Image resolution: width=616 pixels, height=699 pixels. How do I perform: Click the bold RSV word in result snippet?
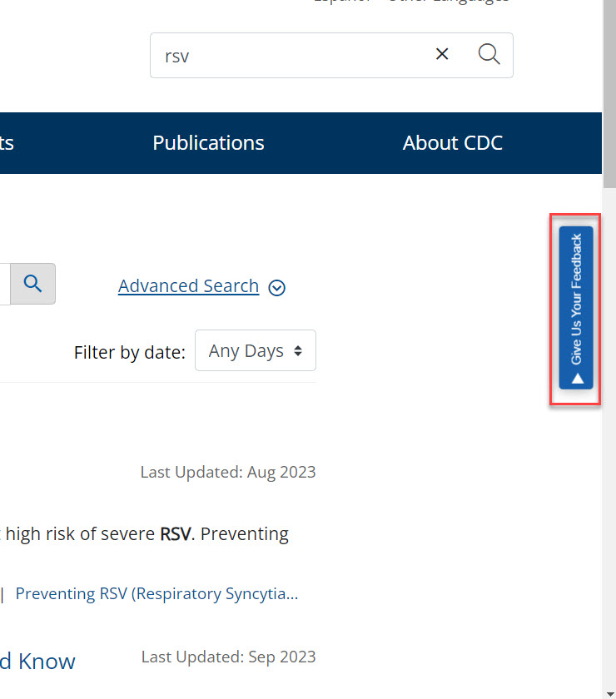(x=176, y=533)
